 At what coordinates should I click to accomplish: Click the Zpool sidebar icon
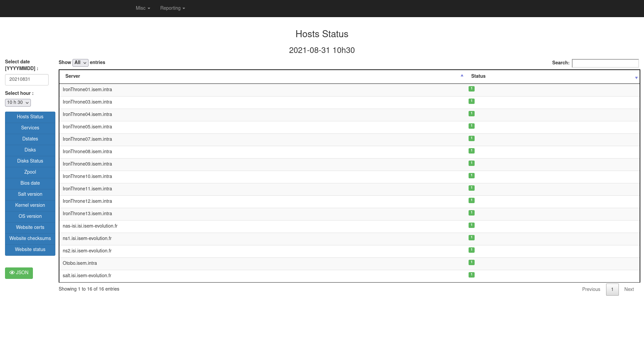(x=30, y=172)
